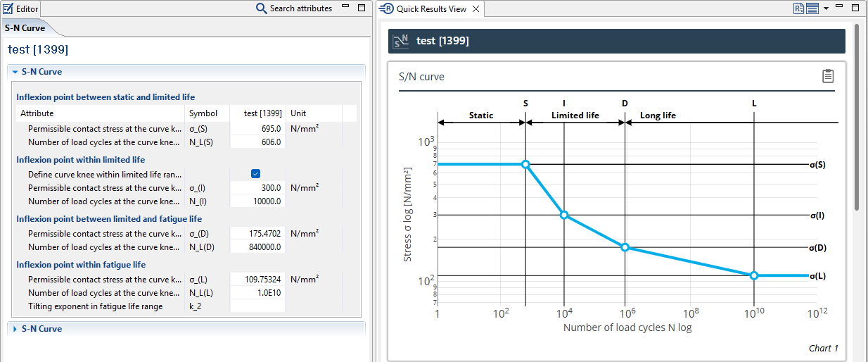
Task: Minimize the Editor panel
Action: (345, 8)
